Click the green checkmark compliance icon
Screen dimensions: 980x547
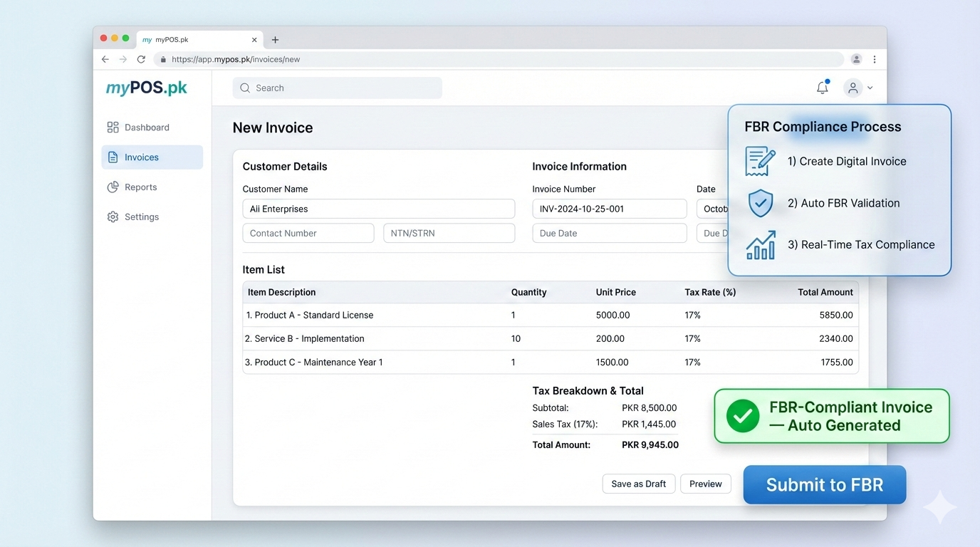[x=743, y=416]
